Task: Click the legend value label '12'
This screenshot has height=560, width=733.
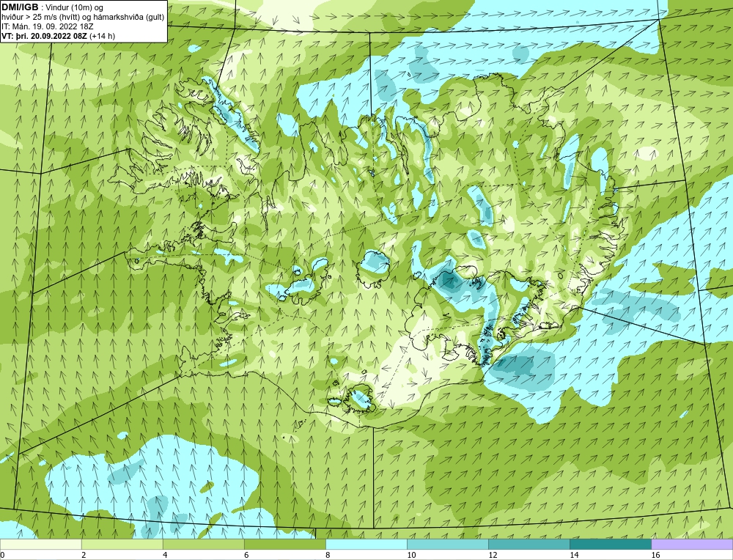Action: (x=493, y=555)
